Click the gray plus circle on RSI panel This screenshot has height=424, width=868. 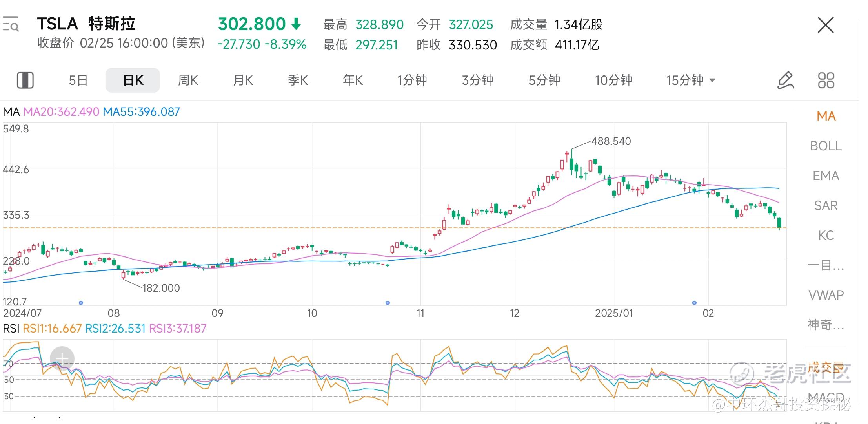coord(62,358)
